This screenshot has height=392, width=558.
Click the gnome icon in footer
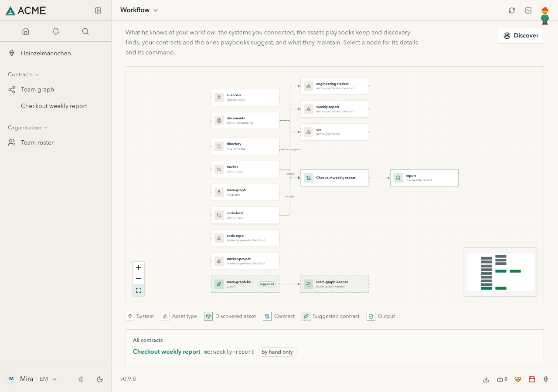546,379
